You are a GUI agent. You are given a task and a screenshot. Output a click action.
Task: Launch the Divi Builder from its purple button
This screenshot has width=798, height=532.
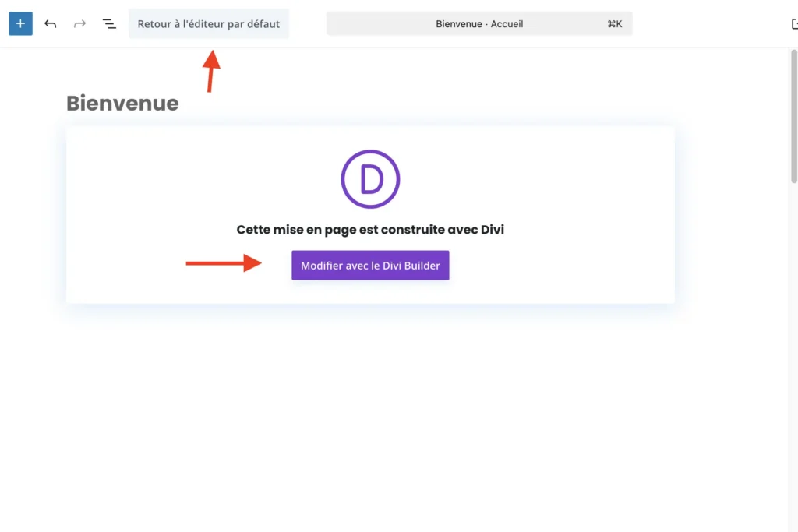(x=370, y=265)
